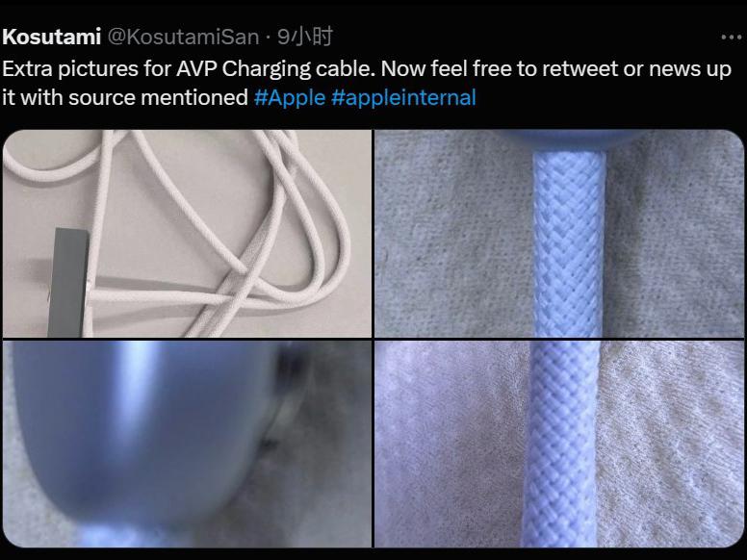747x560 pixels.
Task: Click the @KosutamiSan handle
Action: coord(184,37)
